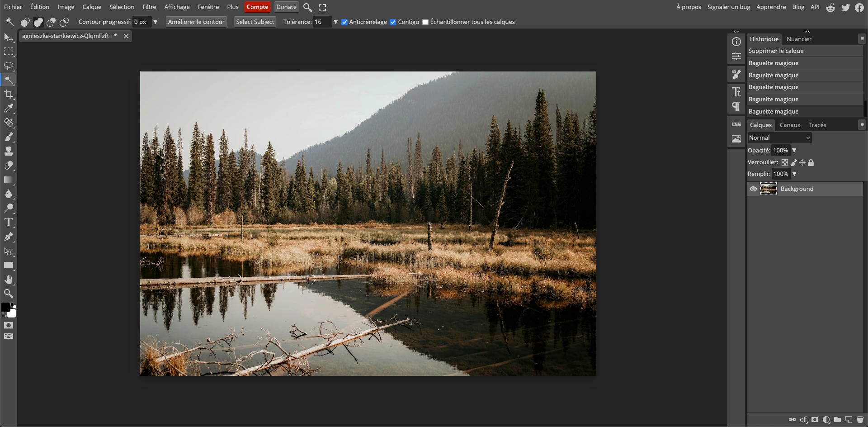Screen dimensions: 868x427
Task: Select the Hand tool
Action: tap(9, 280)
